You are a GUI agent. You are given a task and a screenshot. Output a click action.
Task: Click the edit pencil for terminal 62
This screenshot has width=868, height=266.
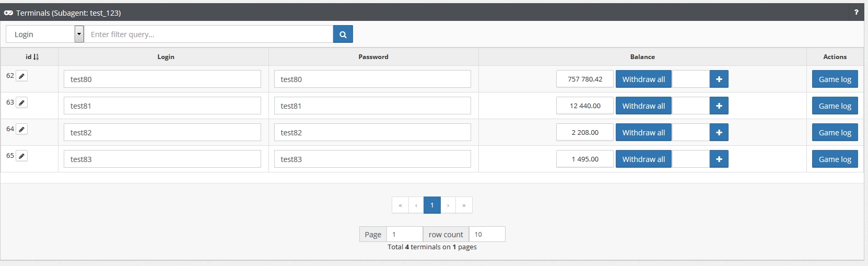pyautogui.click(x=21, y=76)
